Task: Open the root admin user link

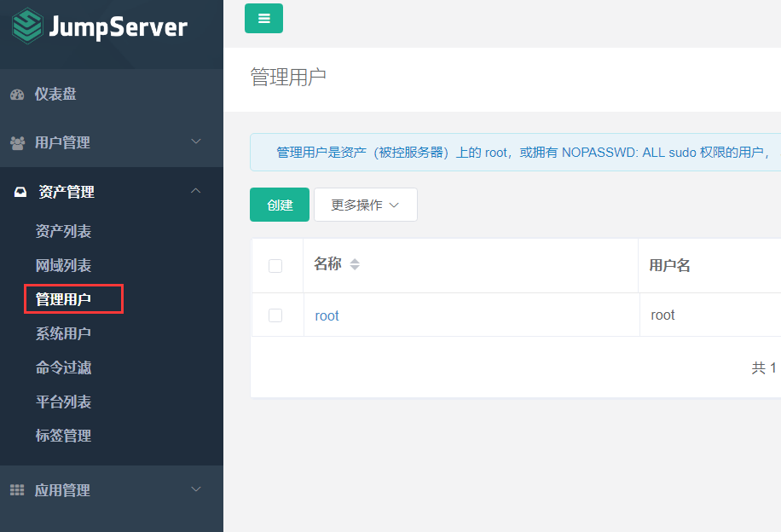Action: 327,315
